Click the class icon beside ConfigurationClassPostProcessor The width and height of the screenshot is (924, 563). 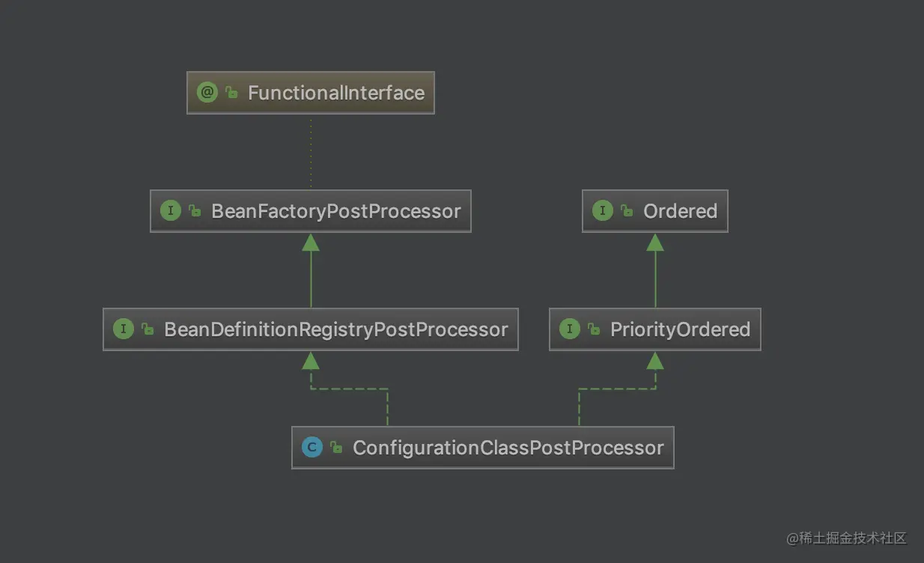[311, 448]
